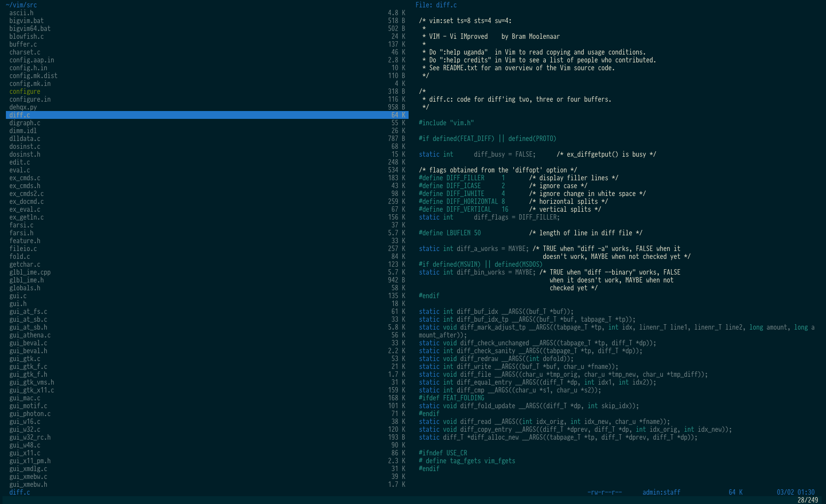Select gui_mac.c file
The width and height of the screenshot is (826, 504).
pos(207,398)
